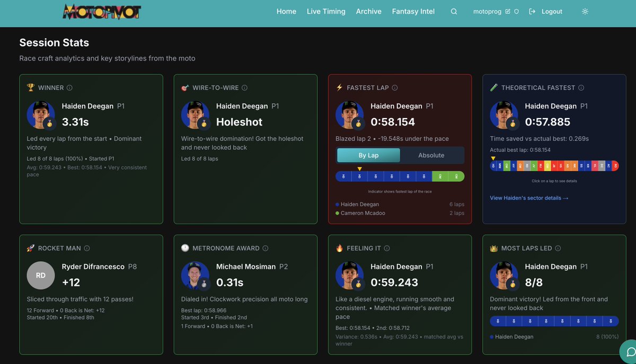Image resolution: width=636 pixels, height=364 pixels.
Task: Click the Logout text link
Action: (552, 12)
